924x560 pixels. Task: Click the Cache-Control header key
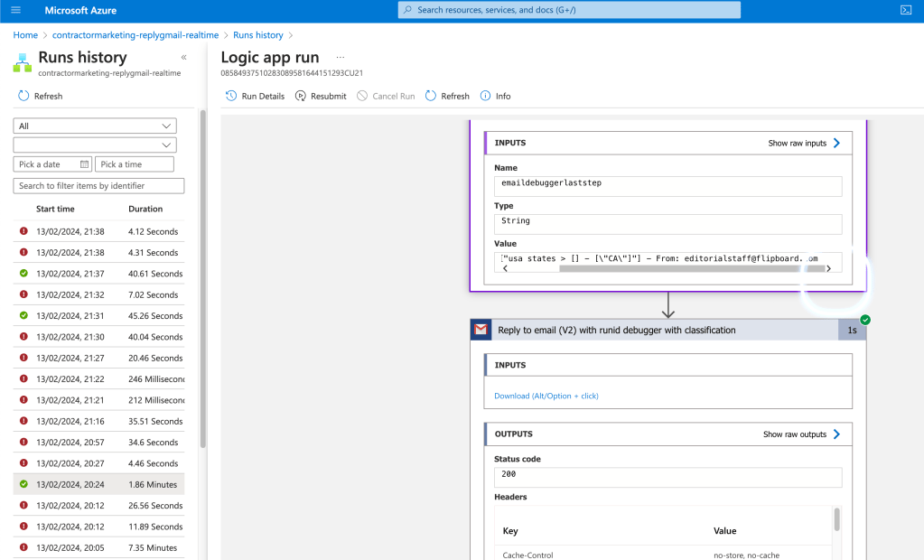[528, 555]
